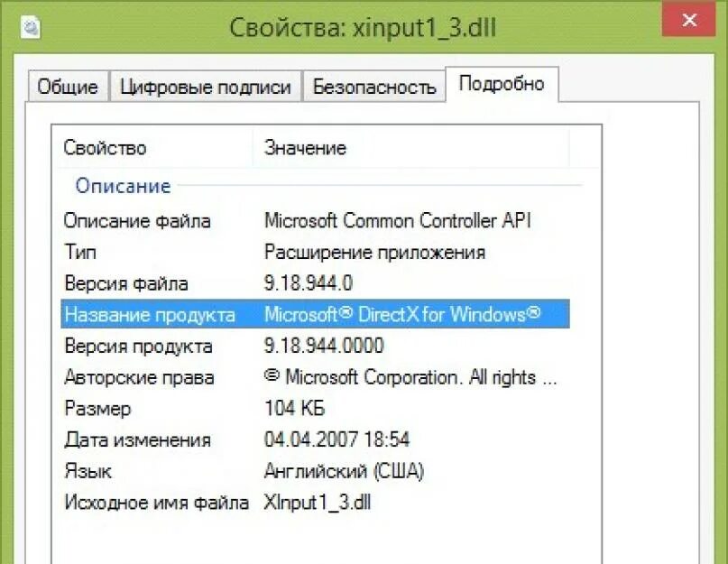The height and width of the screenshot is (564, 728).
Task: Select the Размер property row
Action: 315,409
